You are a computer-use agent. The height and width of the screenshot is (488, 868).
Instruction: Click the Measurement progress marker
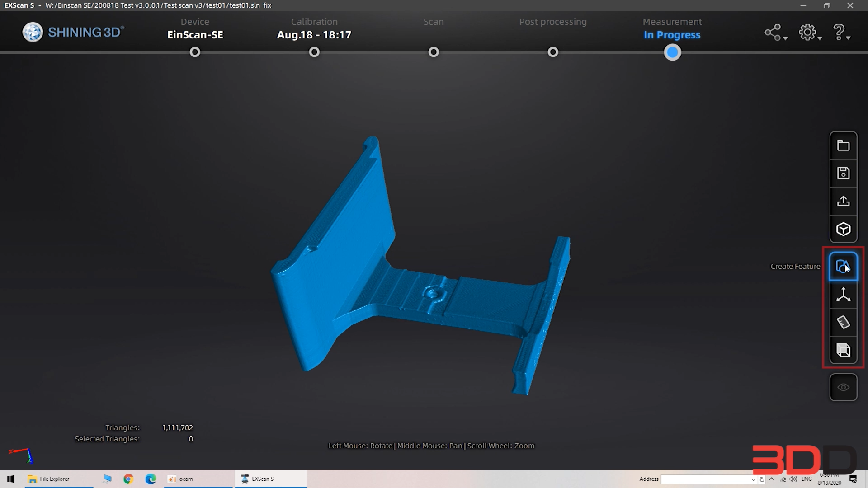(672, 52)
